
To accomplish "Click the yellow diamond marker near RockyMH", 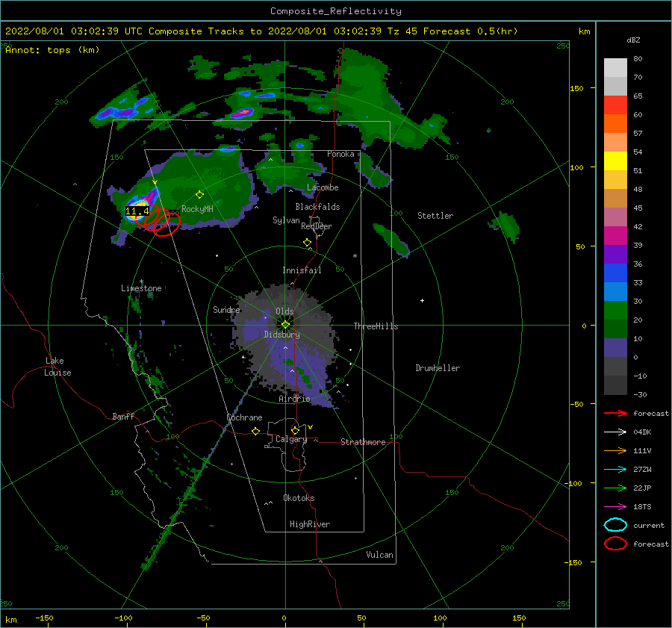I will 199,195.
